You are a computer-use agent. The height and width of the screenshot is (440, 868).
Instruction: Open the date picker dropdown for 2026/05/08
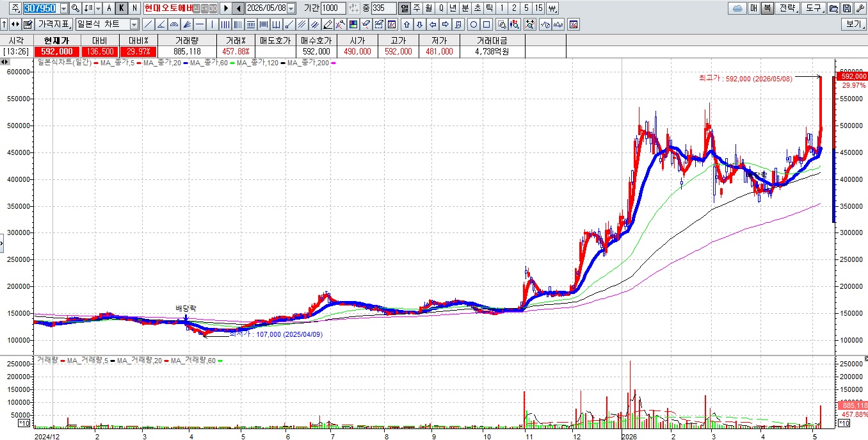[291, 8]
